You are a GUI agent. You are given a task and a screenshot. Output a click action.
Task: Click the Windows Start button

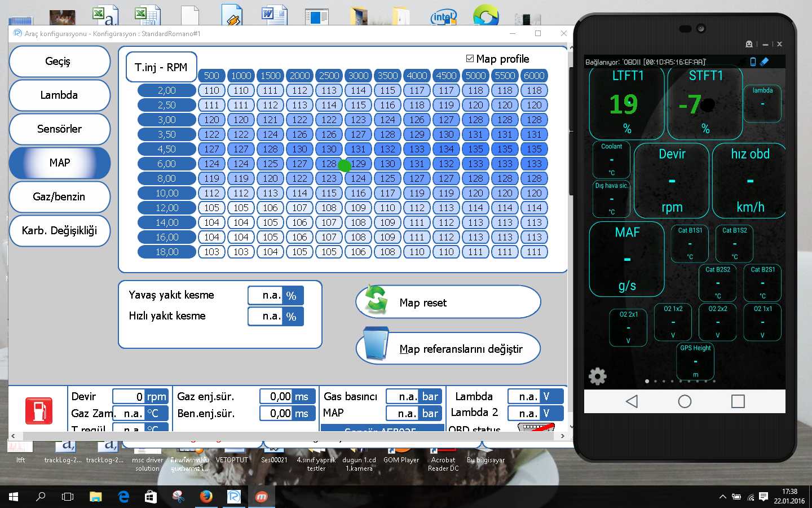tap(14, 497)
